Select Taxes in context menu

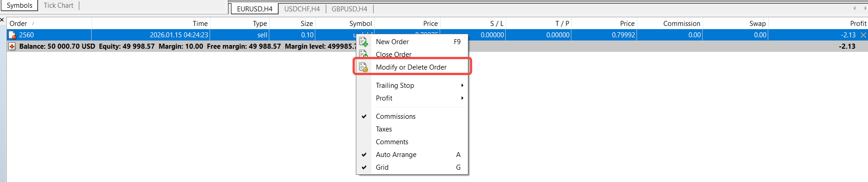coord(384,129)
